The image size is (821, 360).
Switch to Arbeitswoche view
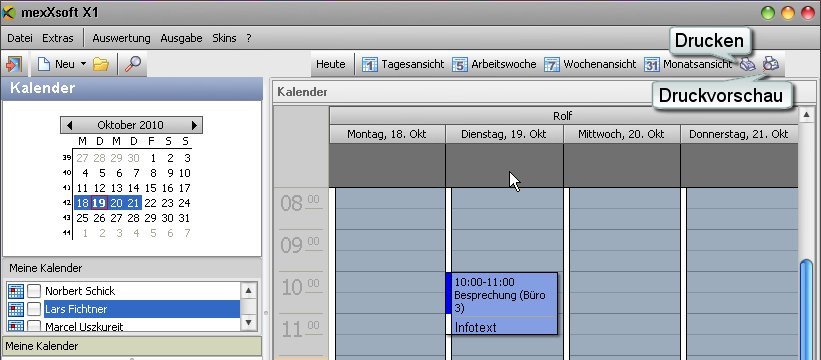[x=494, y=64]
